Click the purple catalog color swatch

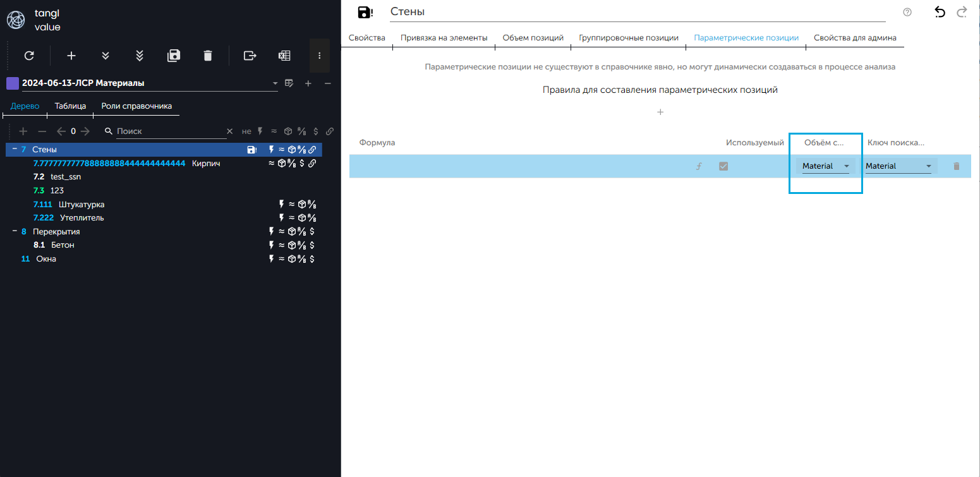click(x=12, y=83)
